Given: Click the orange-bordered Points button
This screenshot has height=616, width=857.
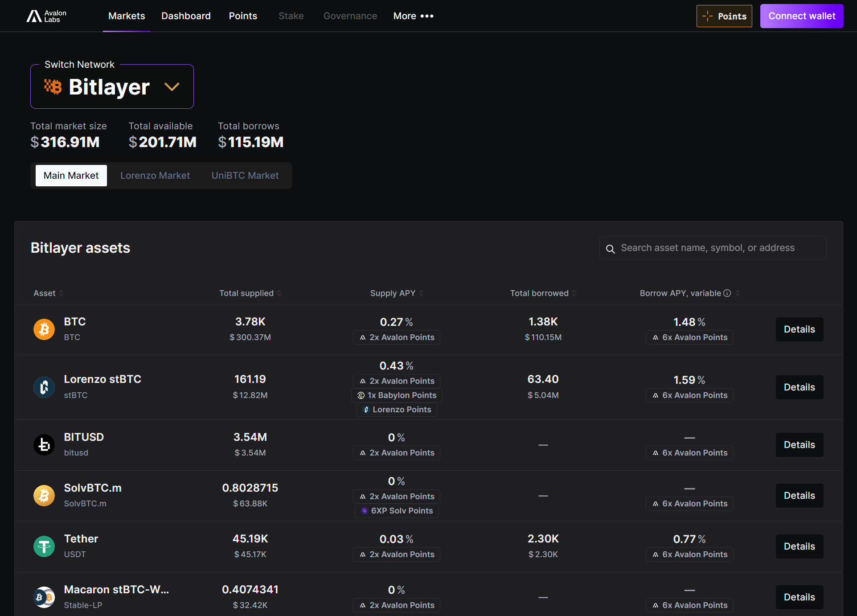Looking at the screenshot, I should tap(724, 16).
